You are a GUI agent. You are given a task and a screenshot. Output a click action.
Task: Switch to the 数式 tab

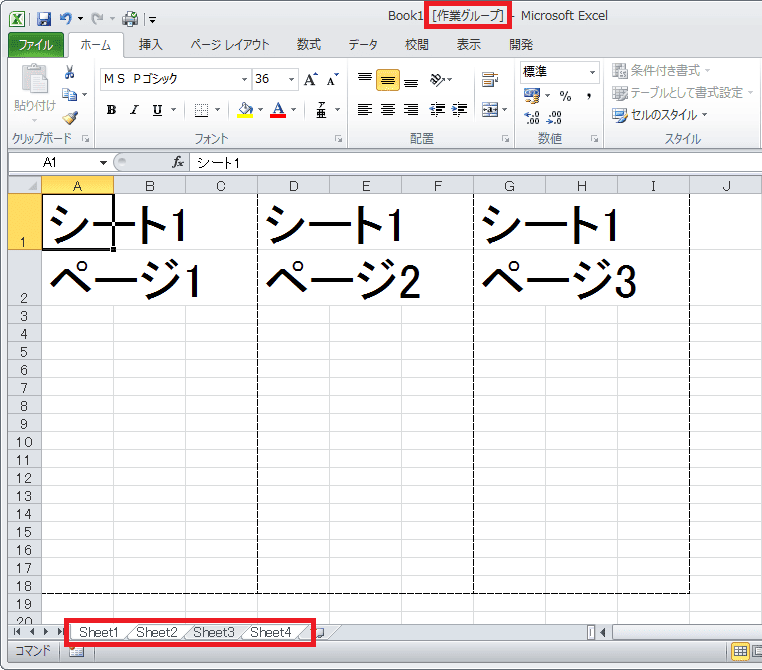[x=309, y=45]
